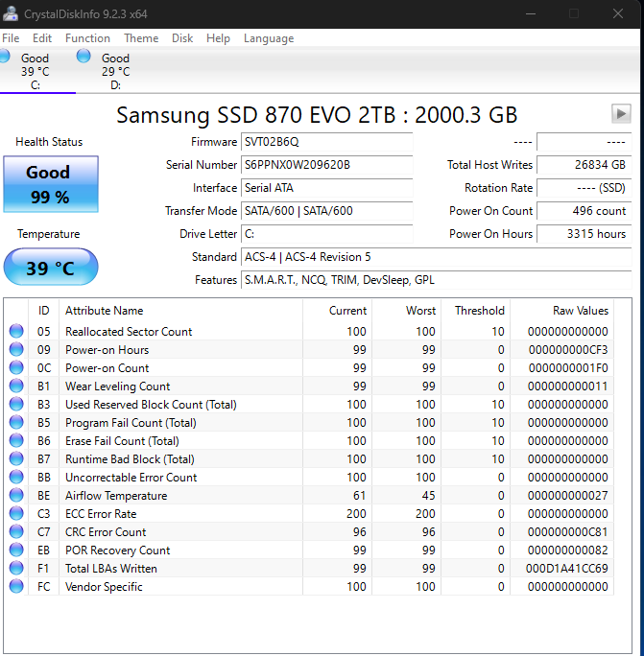The image size is (644, 656).
Task: Open the Help menu
Action: [218, 38]
